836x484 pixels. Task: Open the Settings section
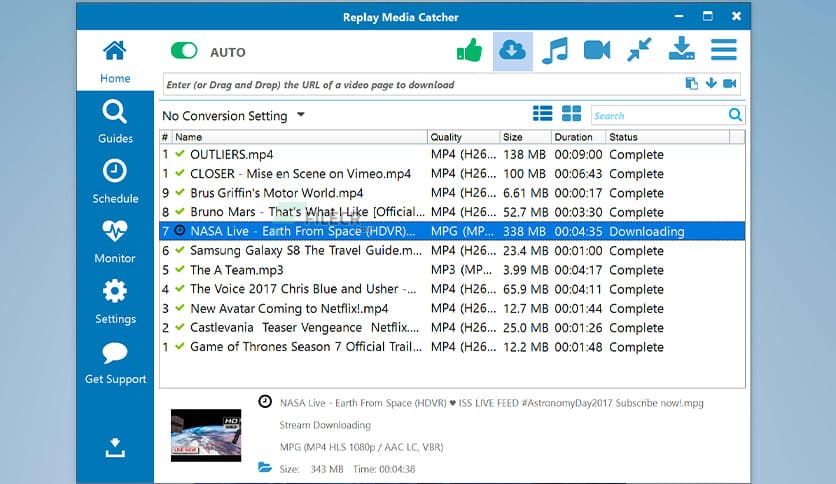(x=115, y=302)
